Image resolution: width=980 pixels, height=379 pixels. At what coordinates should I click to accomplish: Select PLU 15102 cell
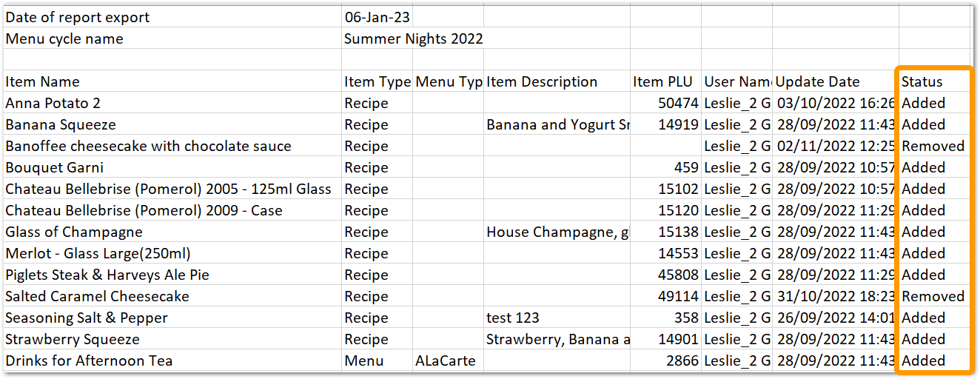click(665, 189)
